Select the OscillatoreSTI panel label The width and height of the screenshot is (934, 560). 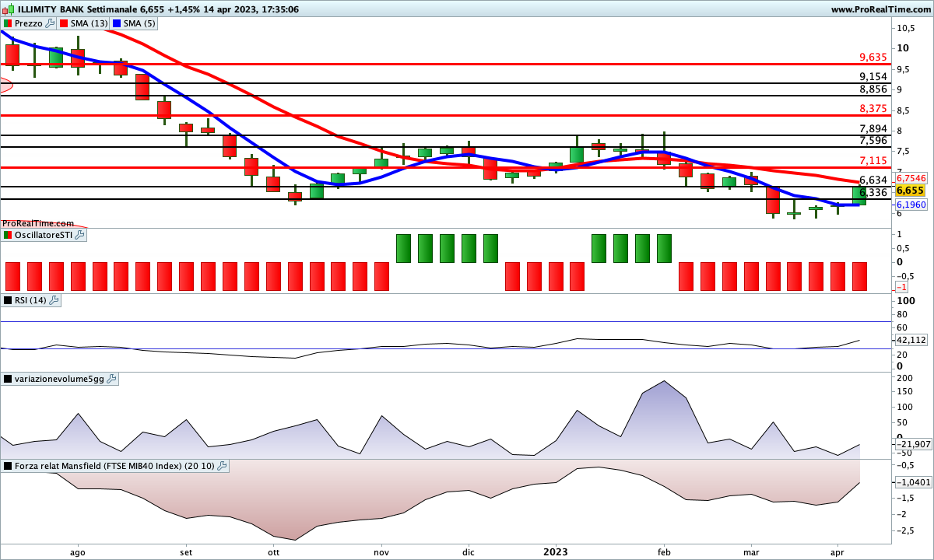[43, 235]
